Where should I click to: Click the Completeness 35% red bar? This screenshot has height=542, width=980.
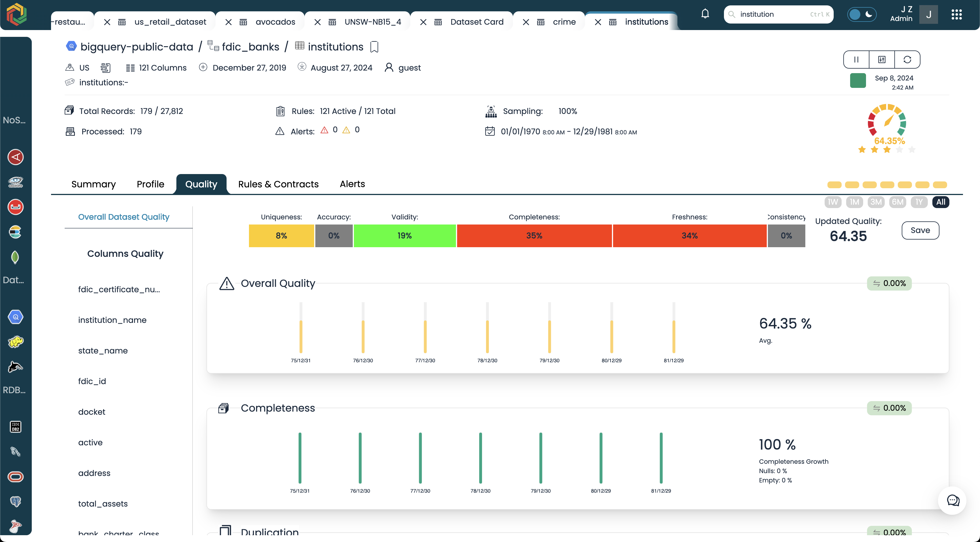[534, 236]
